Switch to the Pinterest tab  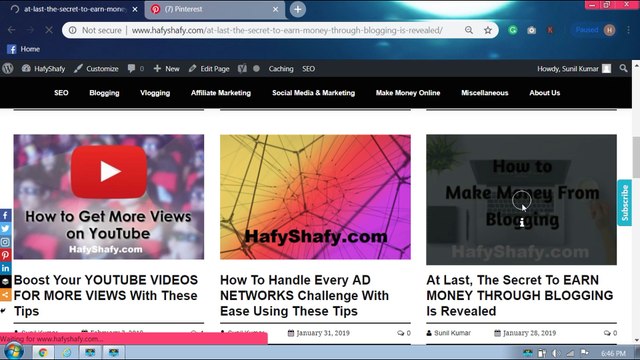click(214, 9)
